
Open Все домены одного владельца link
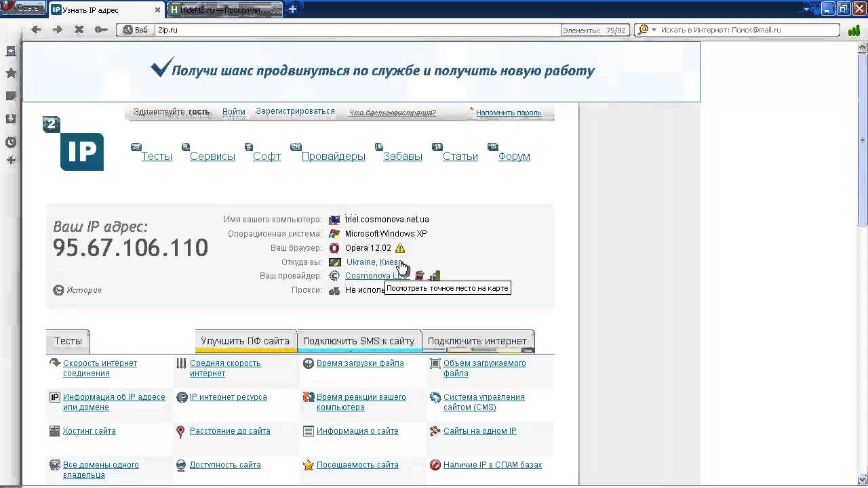[x=101, y=470]
